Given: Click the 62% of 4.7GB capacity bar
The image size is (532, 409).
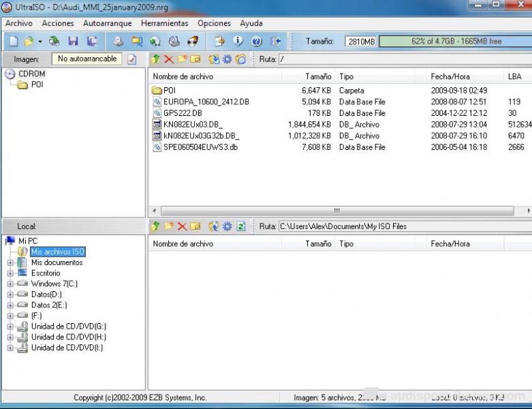Looking at the screenshot, I should 456,42.
